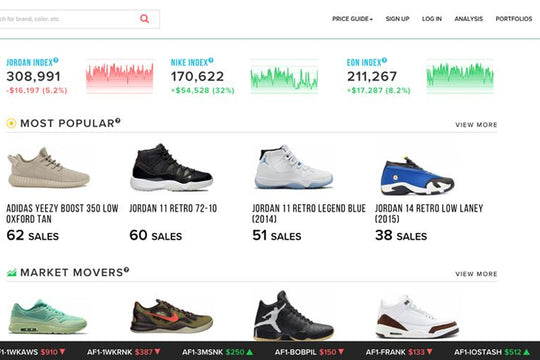Click the EON Index info icon
The image size is (540, 360).
coord(384,60)
